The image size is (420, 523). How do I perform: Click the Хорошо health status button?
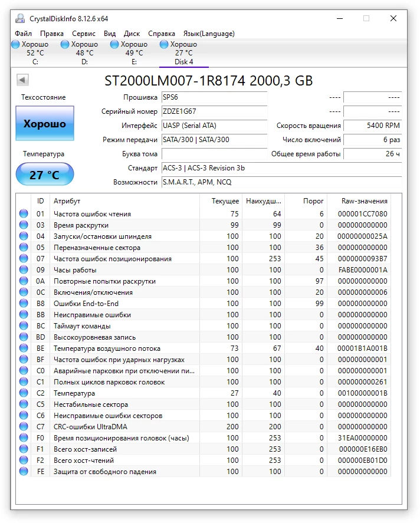coord(45,123)
